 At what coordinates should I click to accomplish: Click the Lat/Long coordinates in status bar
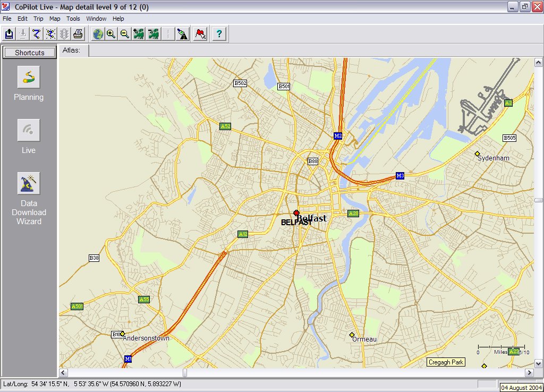(x=92, y=384)
